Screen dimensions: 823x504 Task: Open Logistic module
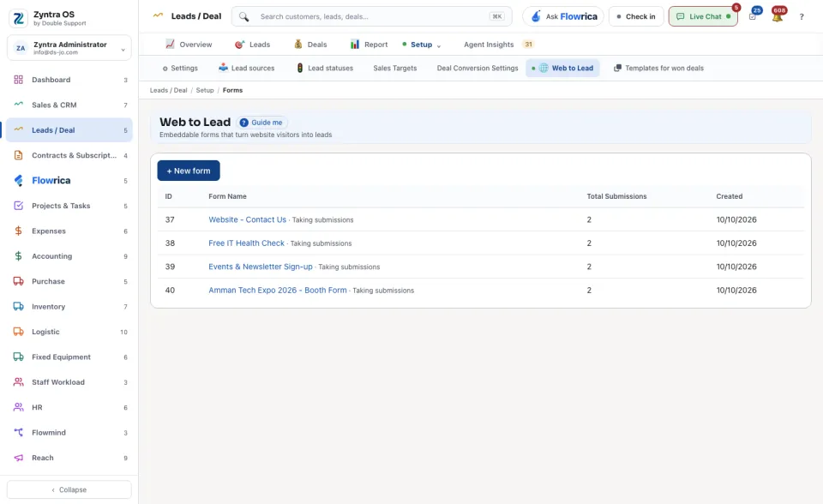[69, 332]
